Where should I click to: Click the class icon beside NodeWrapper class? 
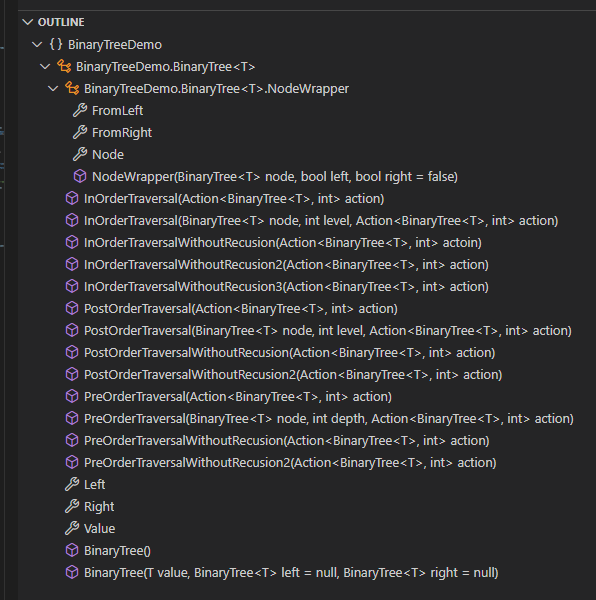coord(72,88)
